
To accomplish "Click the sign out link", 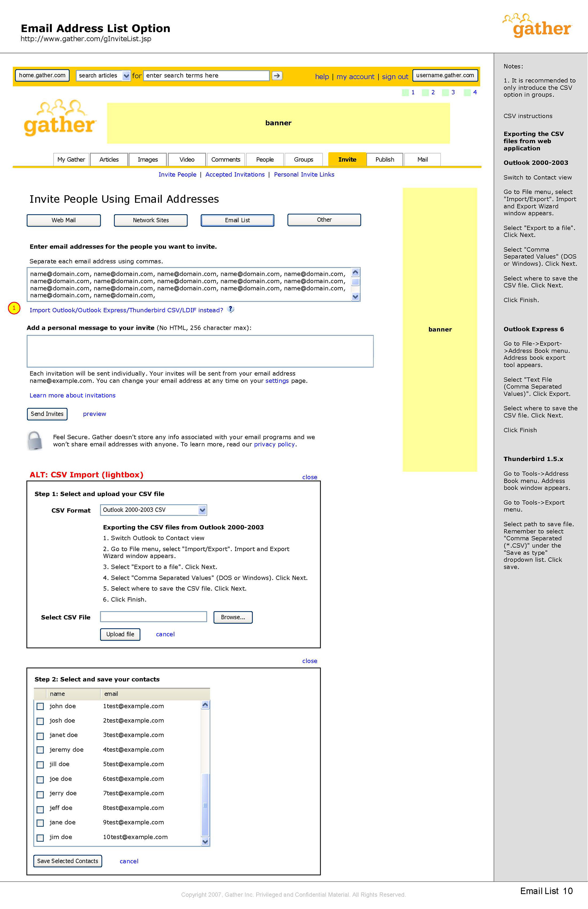I will [x=395, y=76].
